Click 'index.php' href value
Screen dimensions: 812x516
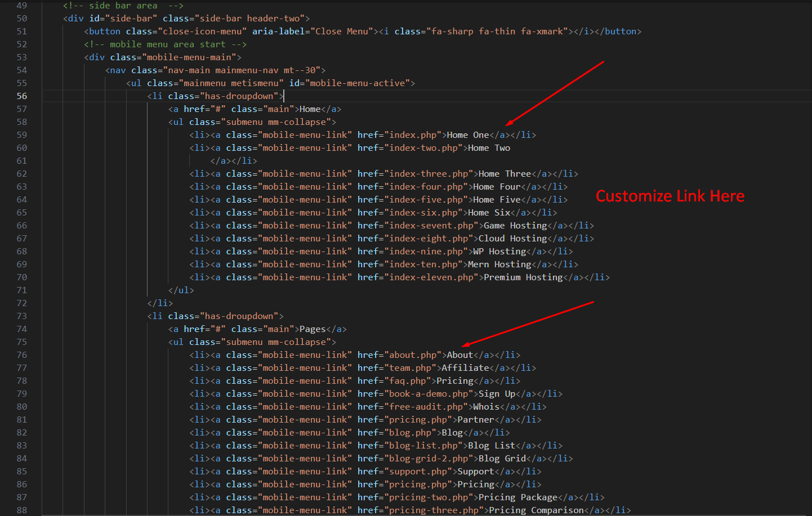[413, 135]
